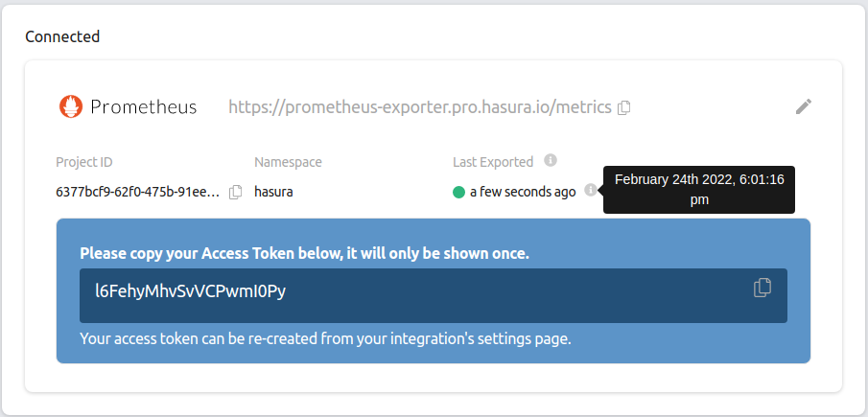Click the 'Last Exported' label
This screenshot has height=417, width=868.
pyautogui.click(x=493, y=162)
